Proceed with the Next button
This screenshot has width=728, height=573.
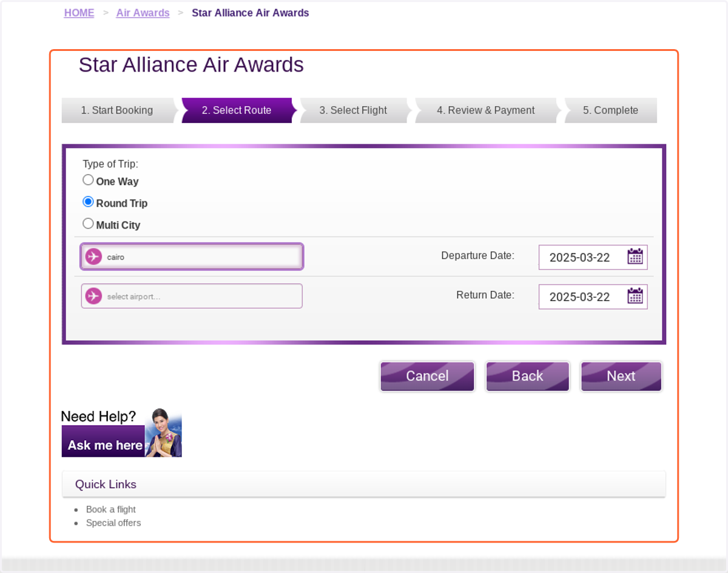[x=621, y=377]
